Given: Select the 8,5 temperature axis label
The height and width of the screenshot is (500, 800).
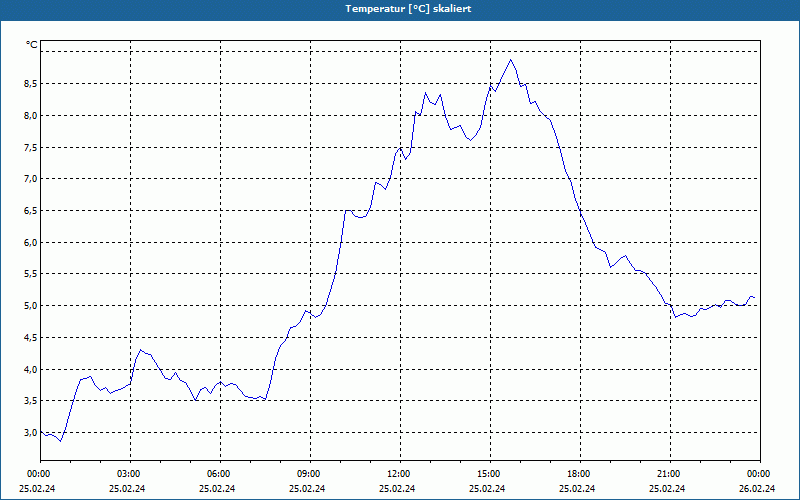Looking at the screenshot, I should coord(30,84).
